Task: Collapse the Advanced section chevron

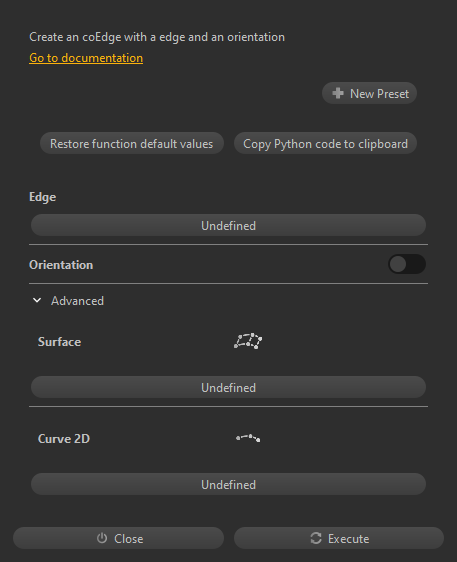Action: coord(37,300)
